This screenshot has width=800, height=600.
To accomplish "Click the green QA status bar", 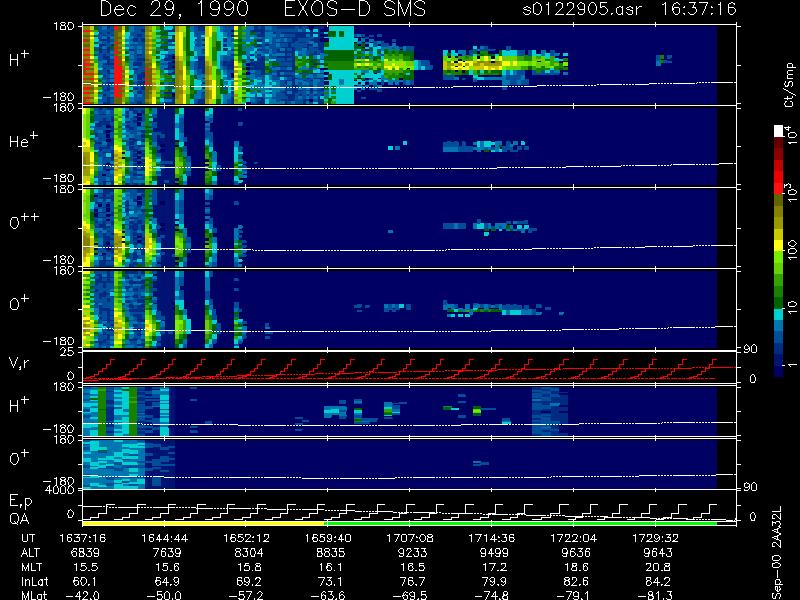I will (x=520, y=523).
